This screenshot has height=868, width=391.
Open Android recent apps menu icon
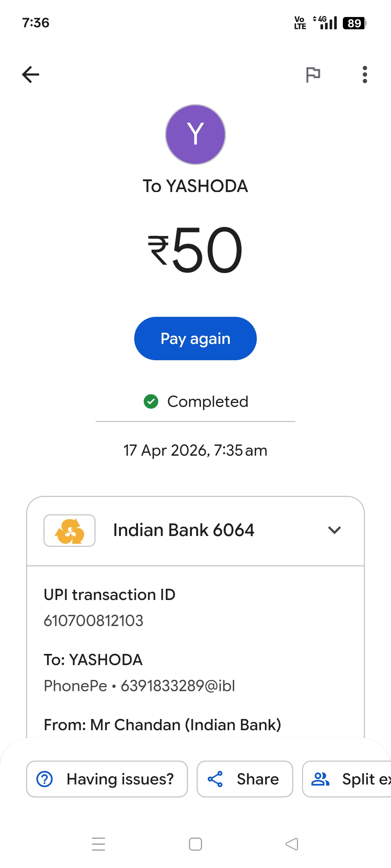point(98,844)
